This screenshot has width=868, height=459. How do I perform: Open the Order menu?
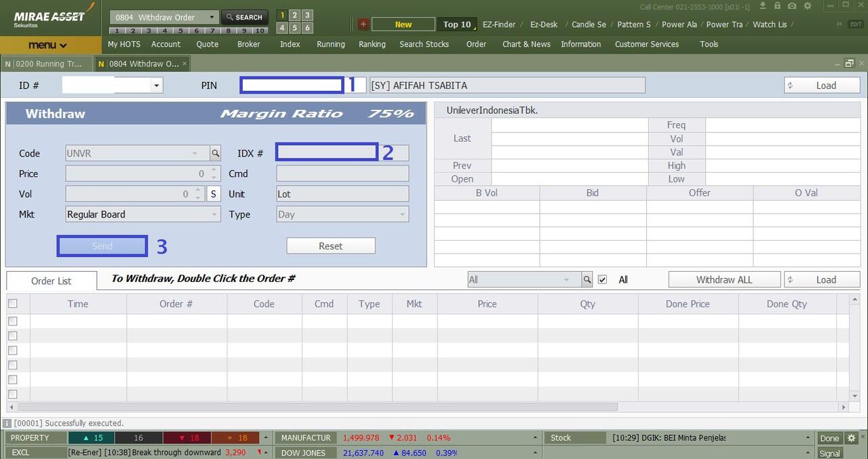[476, 44]
